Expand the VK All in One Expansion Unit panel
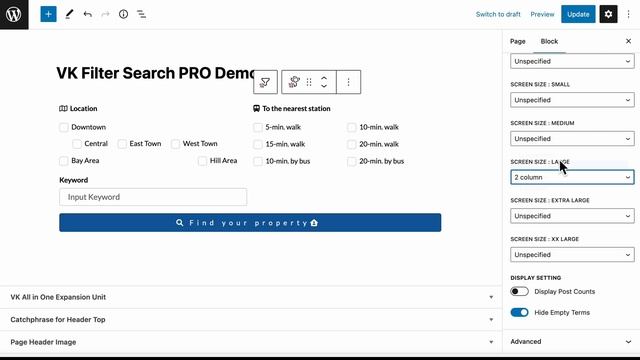640x360 pixels. click(x=251, y=297)
